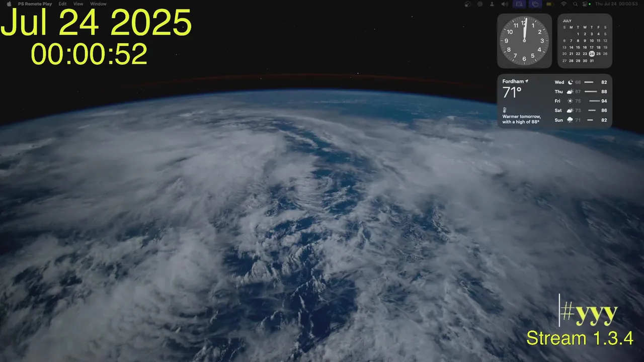Click the thermometer icon in weather widget

click(505, 110)
